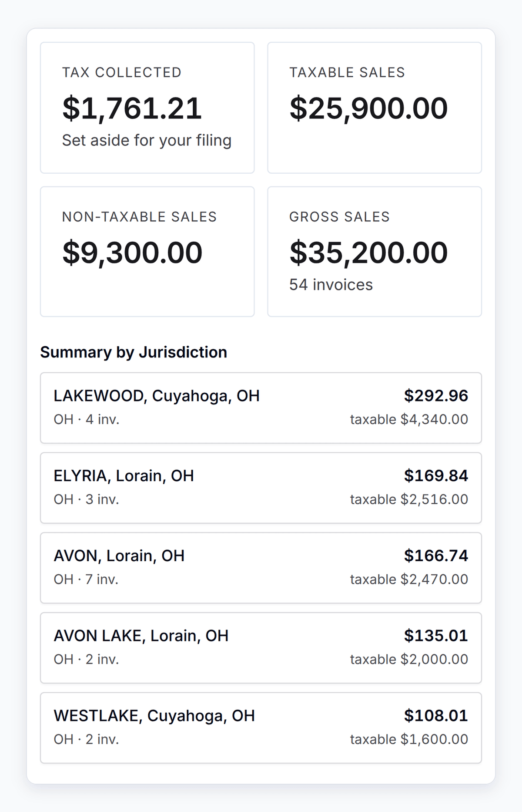The width and height of the screenshot is (522, 812).
Task: Click 'OH · 7 inv.' under Avon
Action: pos(86,580)
